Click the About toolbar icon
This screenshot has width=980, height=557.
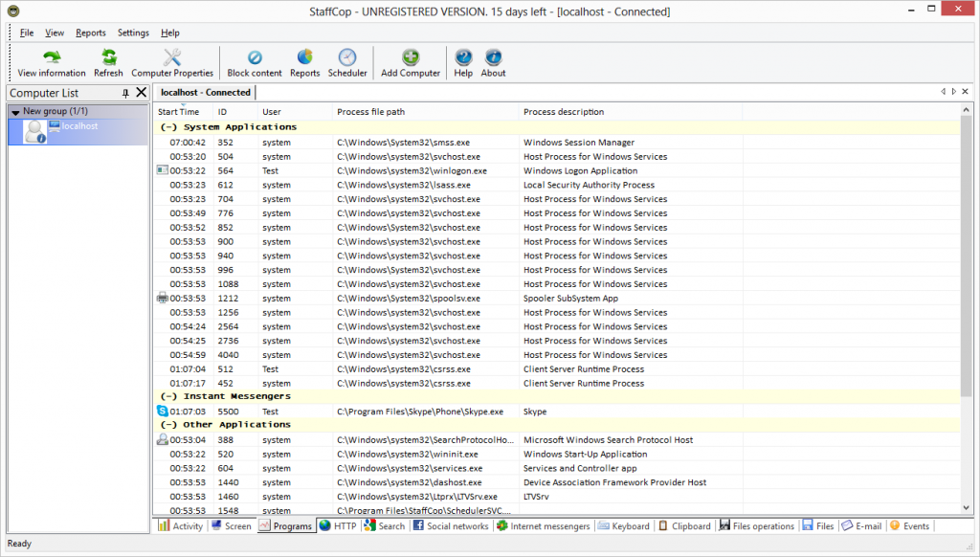(x=493, y=58)
